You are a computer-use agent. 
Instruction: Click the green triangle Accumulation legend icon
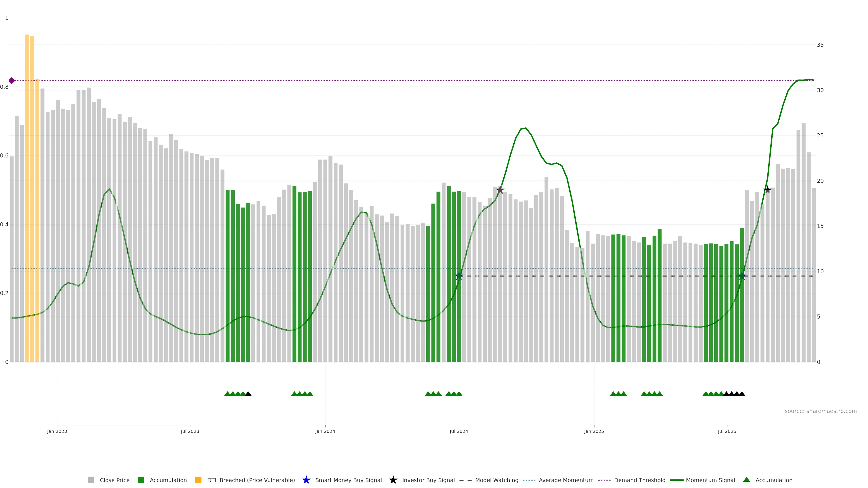746,480
